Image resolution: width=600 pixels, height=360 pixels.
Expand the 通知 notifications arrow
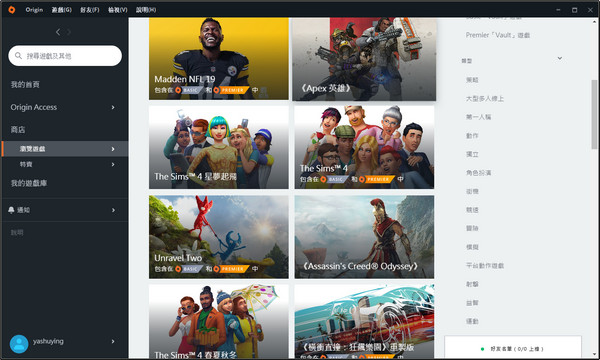[x=113, y=210]
